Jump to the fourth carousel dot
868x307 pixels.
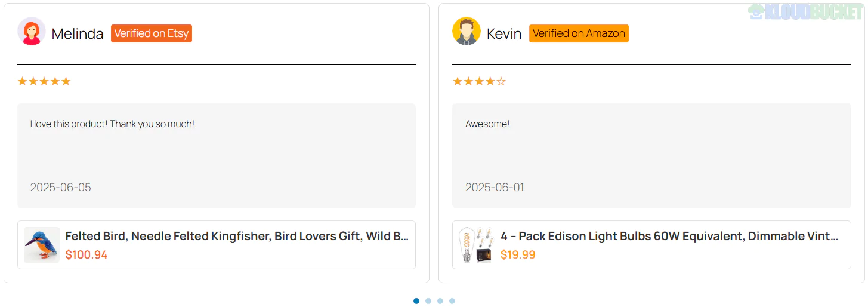452,301
